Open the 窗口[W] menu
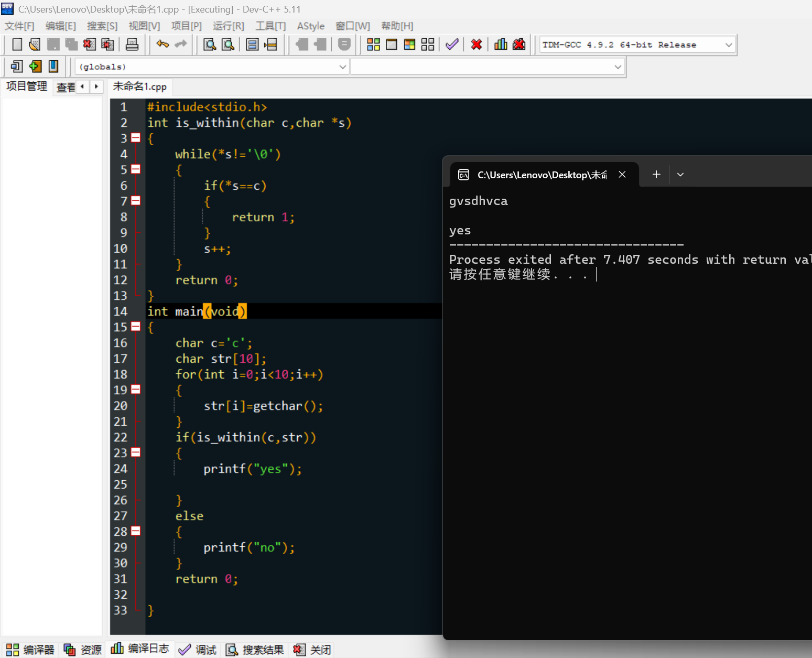Screen dimensions: 812x658 pyautogui.click(x=353, y=26)
